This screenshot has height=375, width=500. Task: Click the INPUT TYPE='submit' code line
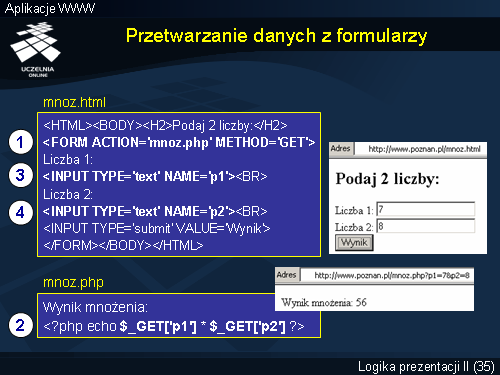click(157, 229)
